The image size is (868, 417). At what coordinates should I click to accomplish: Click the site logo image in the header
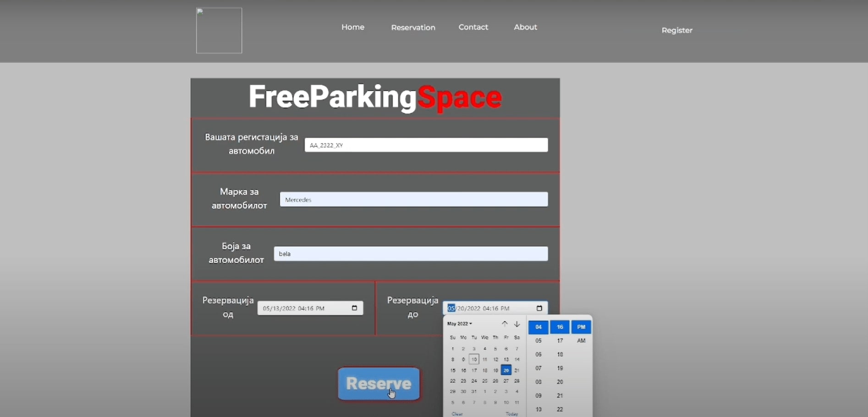pos(219,30)
